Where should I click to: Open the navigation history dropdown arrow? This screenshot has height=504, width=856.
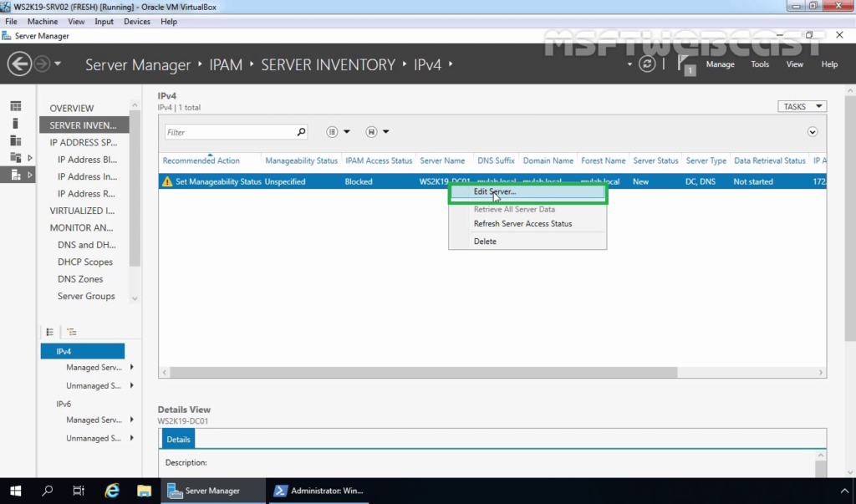[58, 64]
